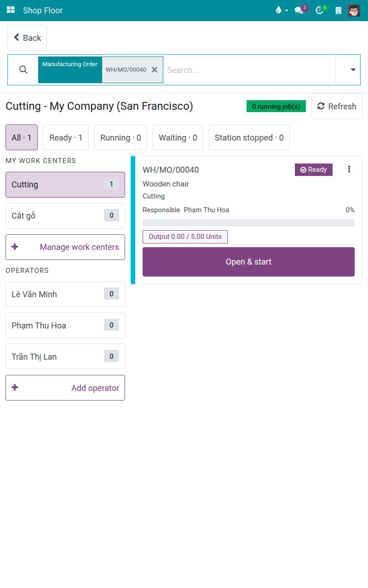Click the search magnifier icon

click(x=23, y=70)
